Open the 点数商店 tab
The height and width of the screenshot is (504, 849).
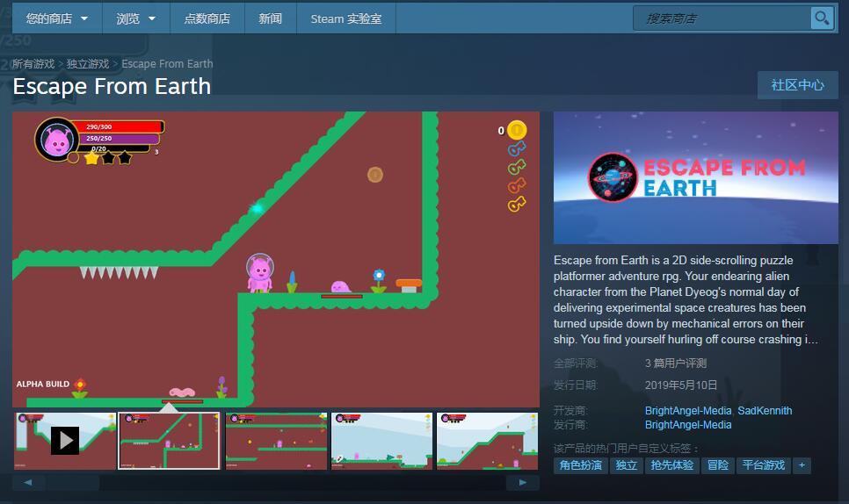(207, 18)
